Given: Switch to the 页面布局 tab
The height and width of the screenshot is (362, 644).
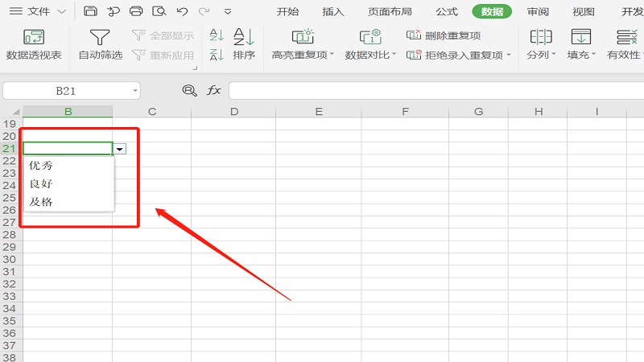Looking at the screenshot, I should point(390,11).
